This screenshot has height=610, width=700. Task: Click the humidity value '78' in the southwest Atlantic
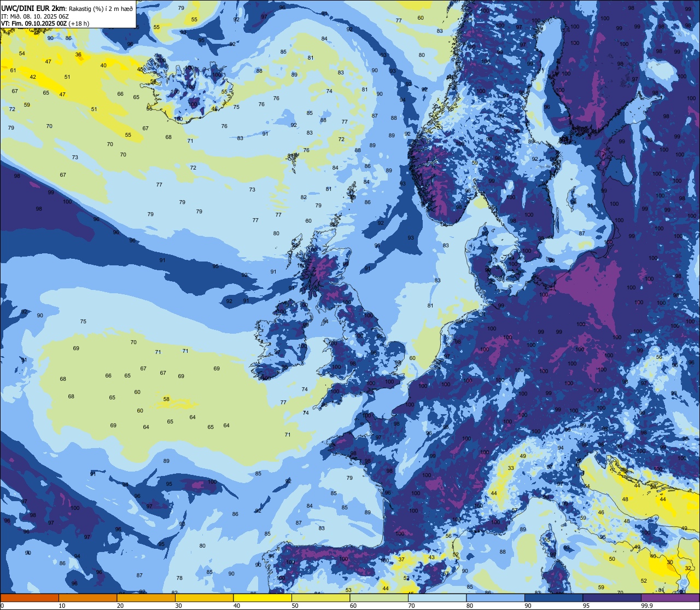[x=179, y=578]
